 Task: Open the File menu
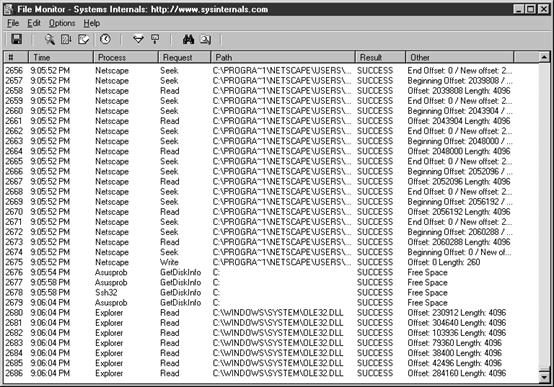click(13, 23)
